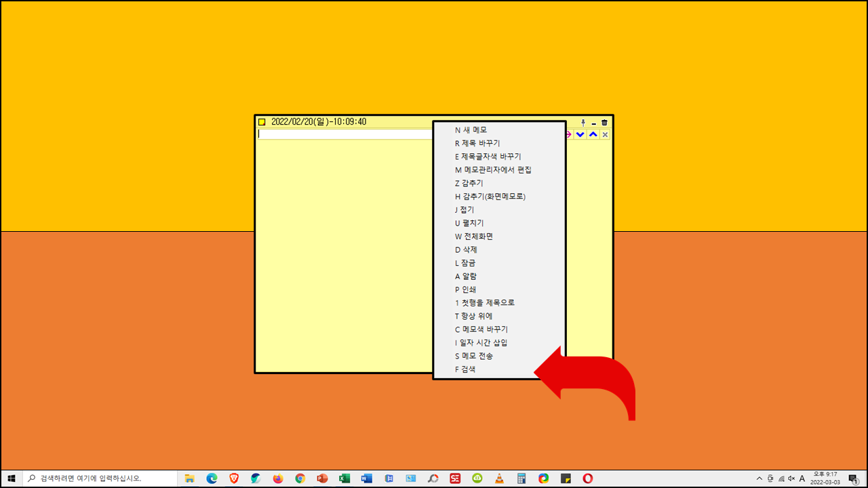This screenshot has width=868, height=488.
Task: Click the memo search input field
Action: click(x=344, y=134)
